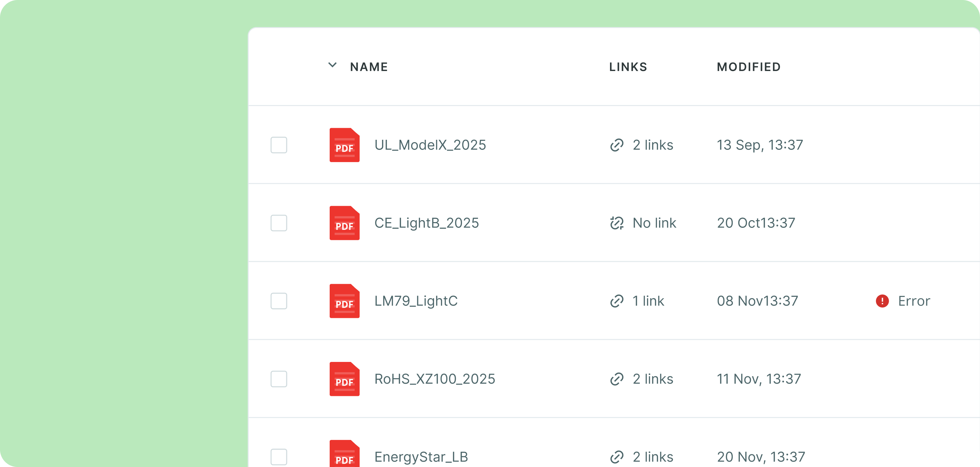Click the date 20 Nov, 13:37
980x467 pixels.
click(x=761, y=457)
